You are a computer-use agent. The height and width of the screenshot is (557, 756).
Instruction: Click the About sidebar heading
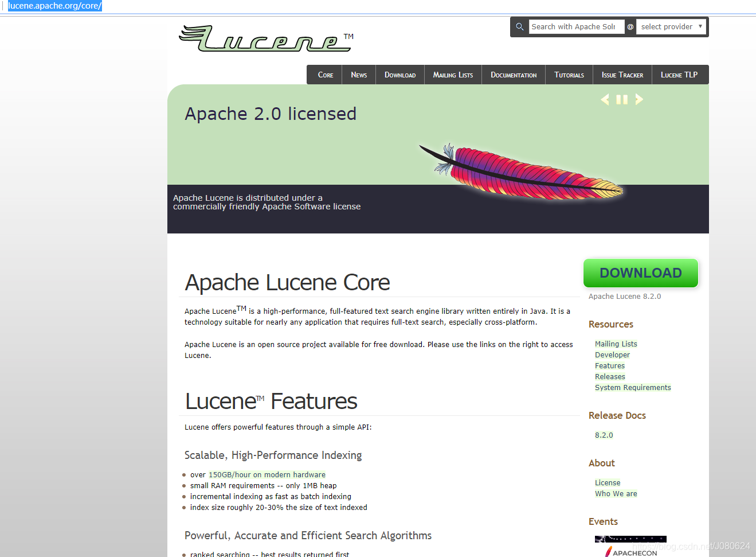602,463
